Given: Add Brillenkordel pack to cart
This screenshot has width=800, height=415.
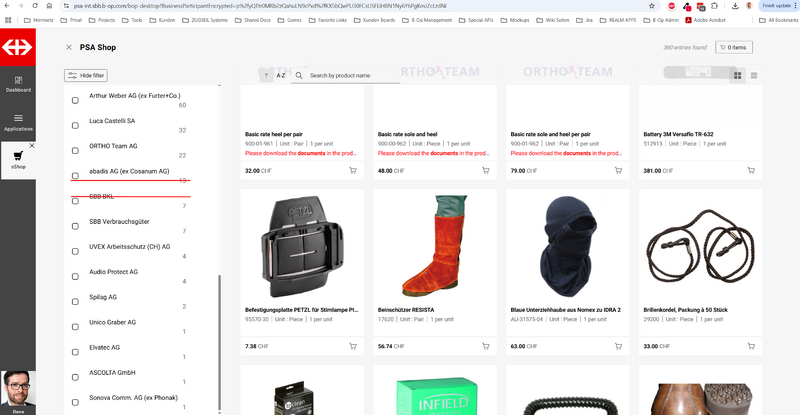Looking at the screenshot, I should point(751,346).
